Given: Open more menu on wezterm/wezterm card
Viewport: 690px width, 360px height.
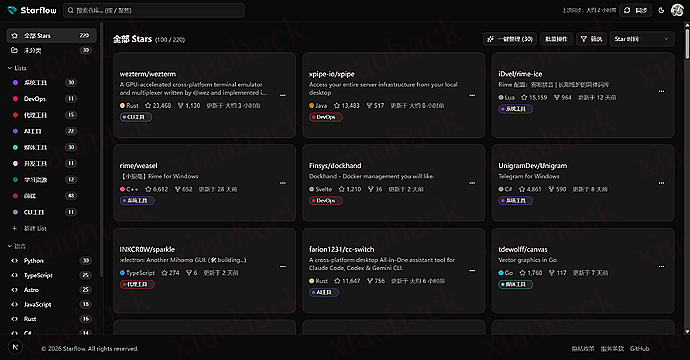Looking at the screenshot, I should click(x=283, y=95).
